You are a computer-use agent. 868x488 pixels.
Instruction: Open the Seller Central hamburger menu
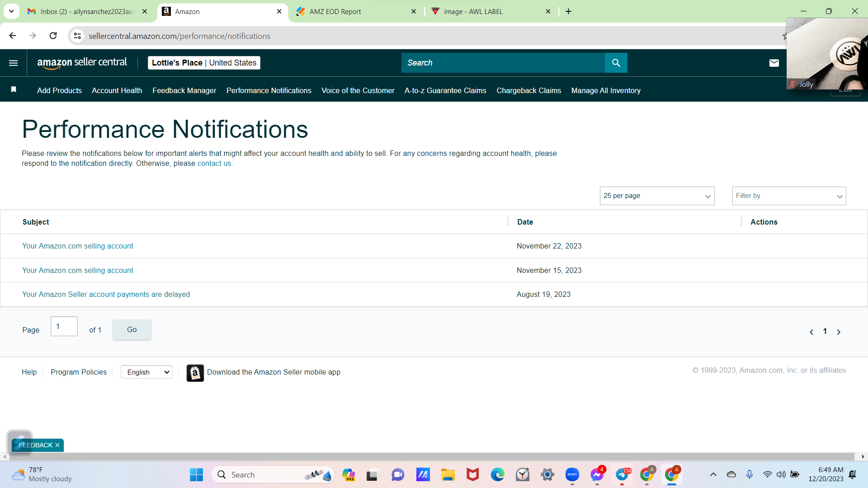(x=14, y=63)
